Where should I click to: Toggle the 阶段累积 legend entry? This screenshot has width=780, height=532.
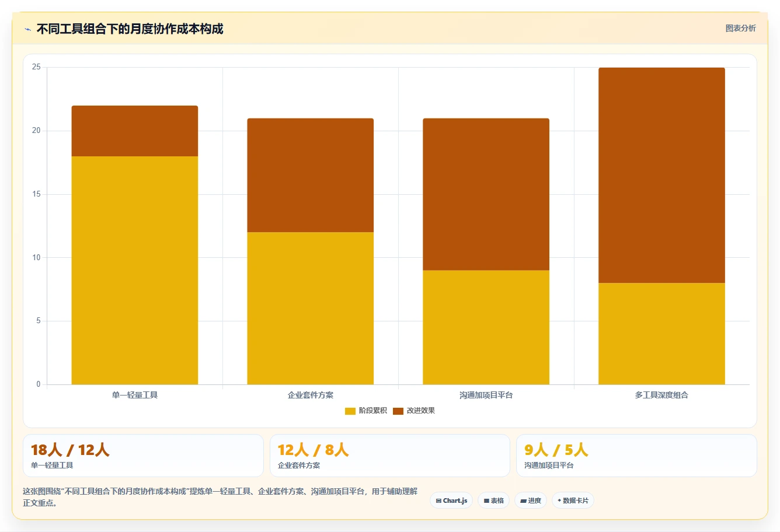pyautogui.click(x=366, y=411)
